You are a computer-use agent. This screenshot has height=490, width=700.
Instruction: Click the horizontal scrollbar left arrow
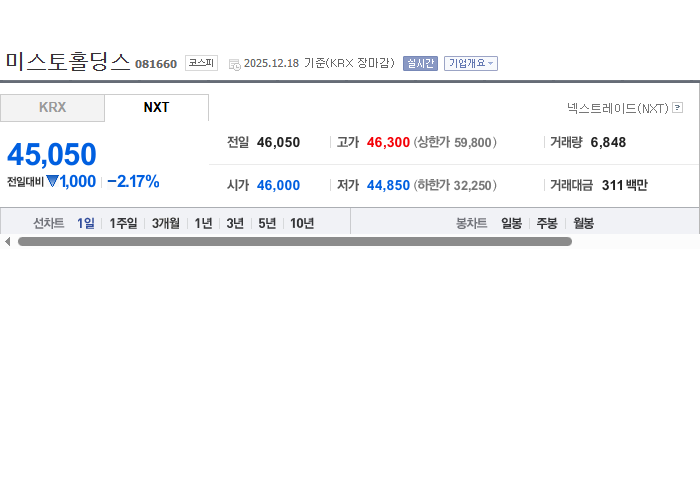pos(7,241)
